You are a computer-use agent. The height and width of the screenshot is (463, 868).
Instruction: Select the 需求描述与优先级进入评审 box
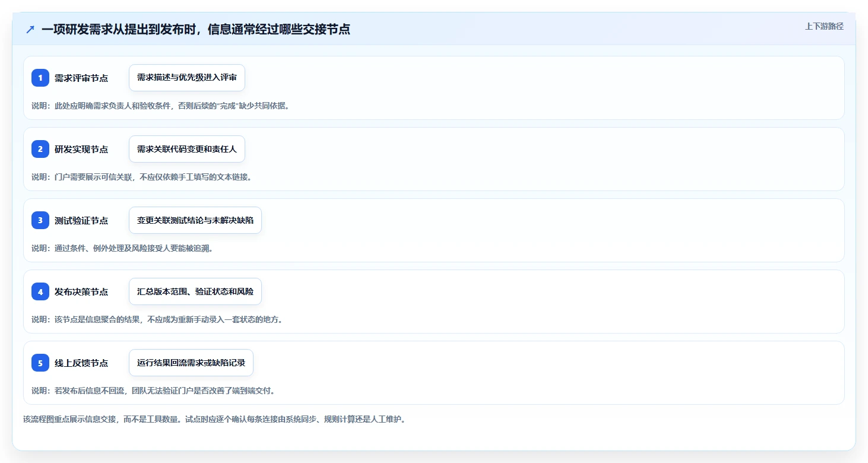(x=187, y=78)
